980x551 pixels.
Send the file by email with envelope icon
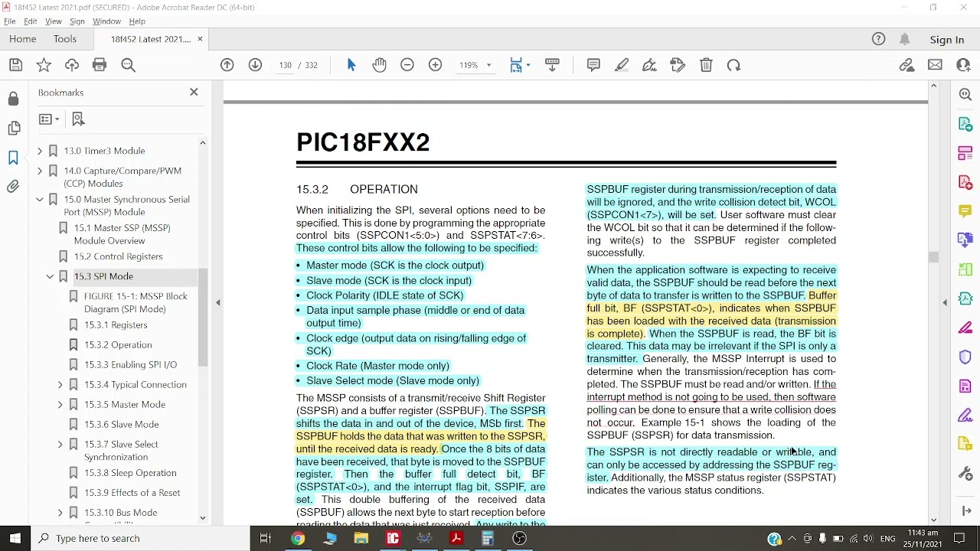tap(935, 65)
